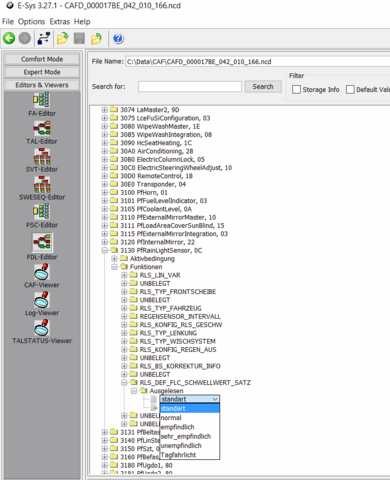Open the FDL-Editor
The height and width of the screenshot is (480, 390).
(x=42, y=246)
